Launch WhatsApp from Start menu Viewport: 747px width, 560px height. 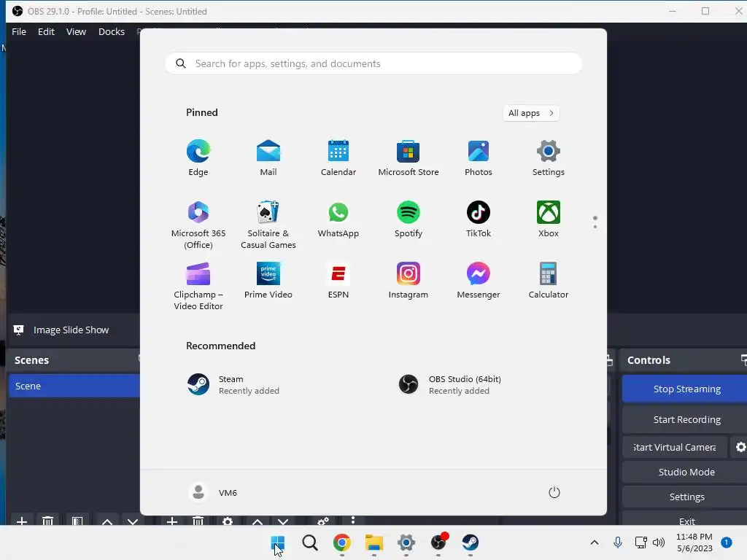pos(338,219)
